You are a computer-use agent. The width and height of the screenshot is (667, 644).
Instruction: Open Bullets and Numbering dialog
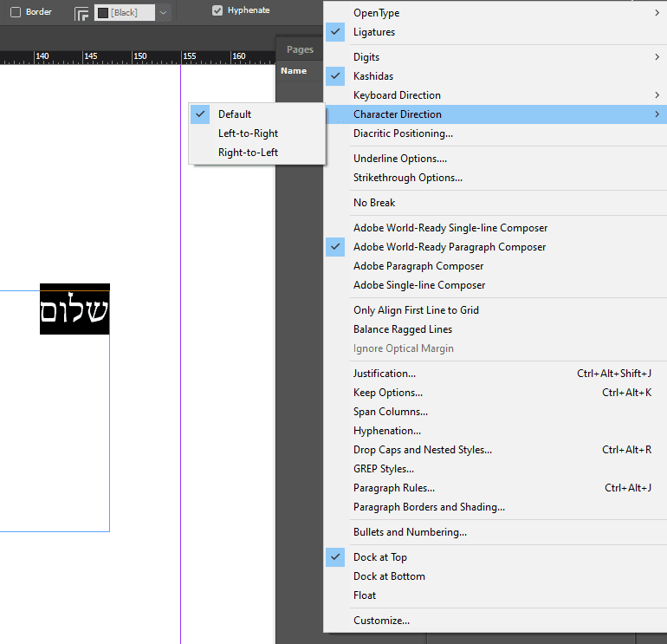point(495,532)
